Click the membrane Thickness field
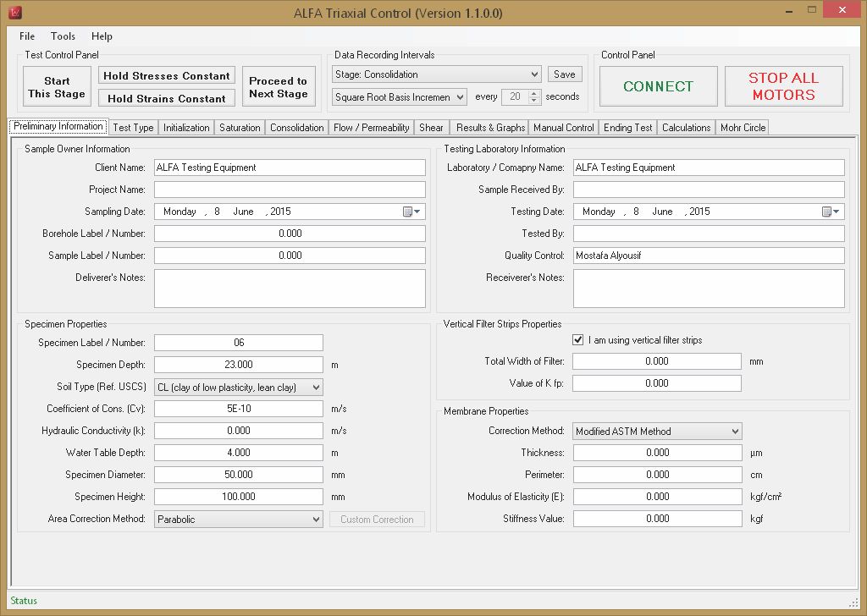Image resolution: width=867 pixels, height=616 pixels. coord(657,453)
